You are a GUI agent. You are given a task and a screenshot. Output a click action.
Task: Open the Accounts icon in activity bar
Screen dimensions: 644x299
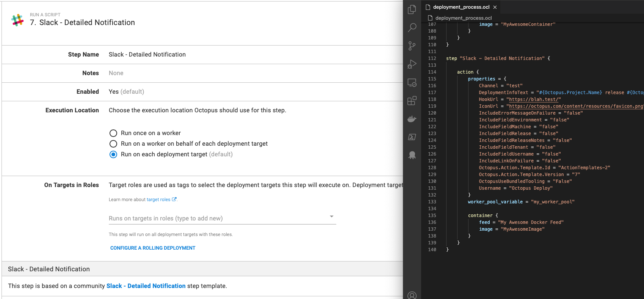(x=412, y=296)
